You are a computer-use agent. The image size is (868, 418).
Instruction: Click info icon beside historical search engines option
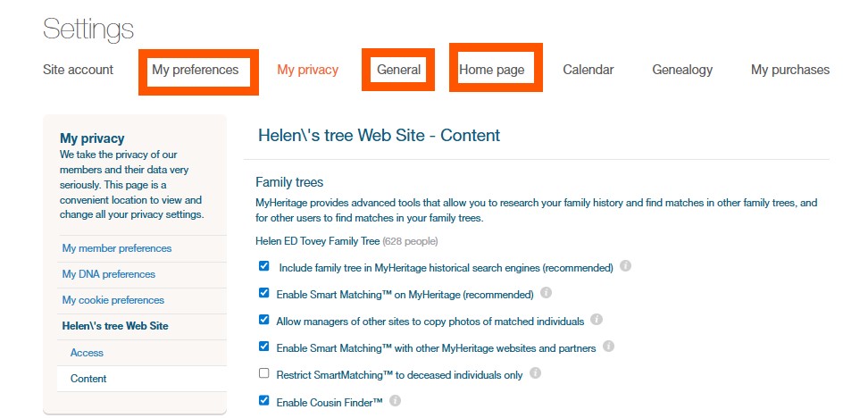coord(626,266)
